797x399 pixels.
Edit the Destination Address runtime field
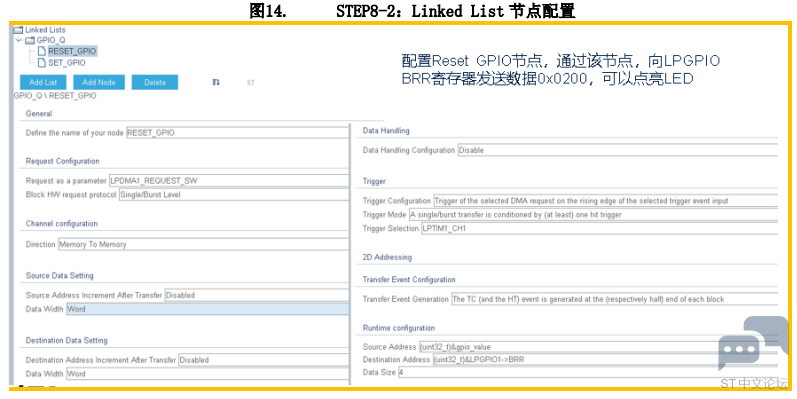605,359
